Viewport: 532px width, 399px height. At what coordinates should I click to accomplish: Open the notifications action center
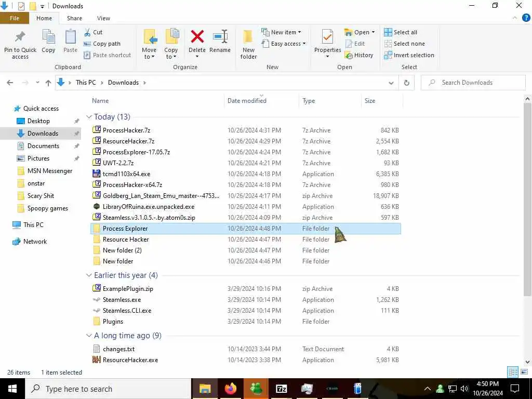[515, 389]
